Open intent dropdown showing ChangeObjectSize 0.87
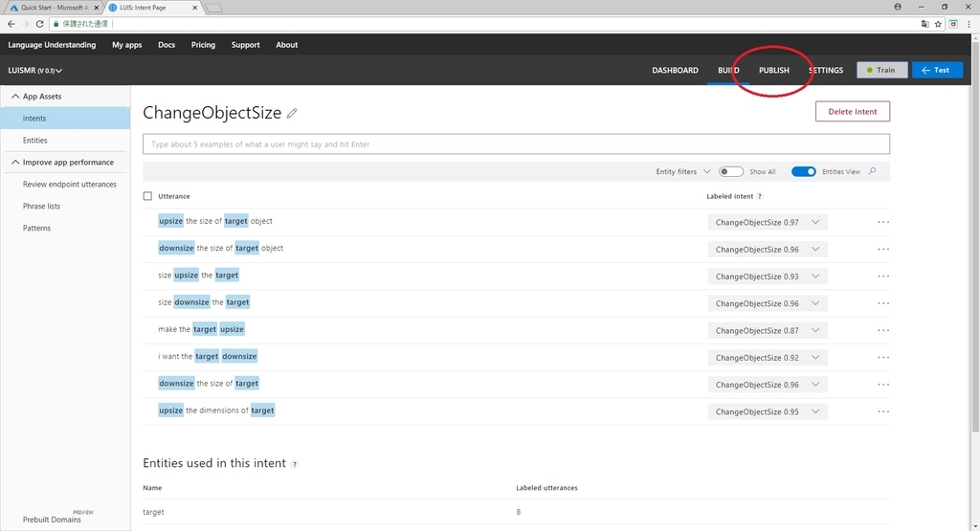The image size is (980, 531). click(768, 330)
